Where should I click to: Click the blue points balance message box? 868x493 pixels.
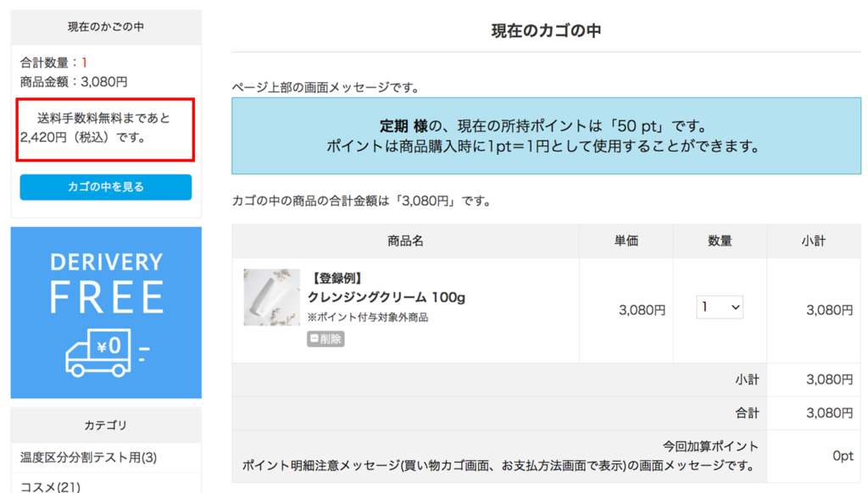(546, 136)
